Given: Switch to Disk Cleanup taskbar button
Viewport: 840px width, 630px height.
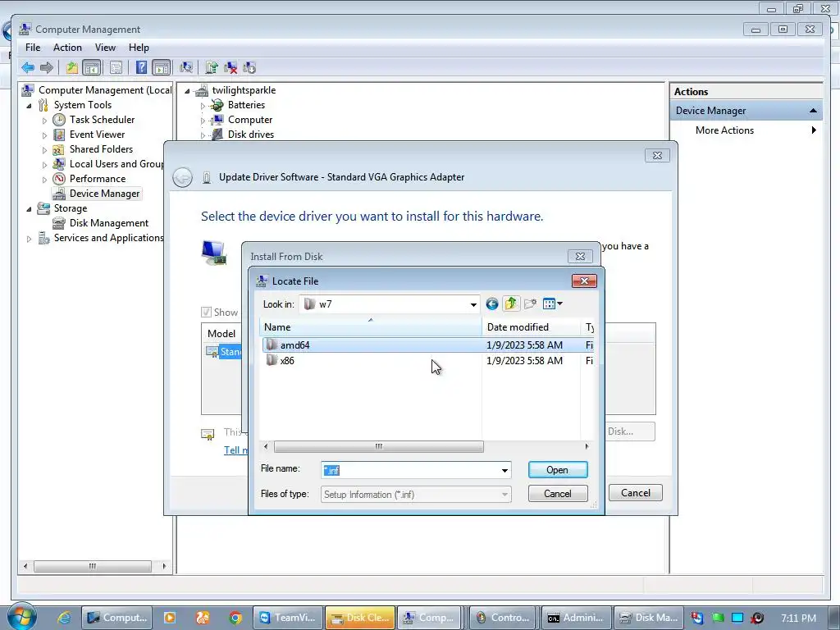Looking at the screenshot, I should click(360, 618).
